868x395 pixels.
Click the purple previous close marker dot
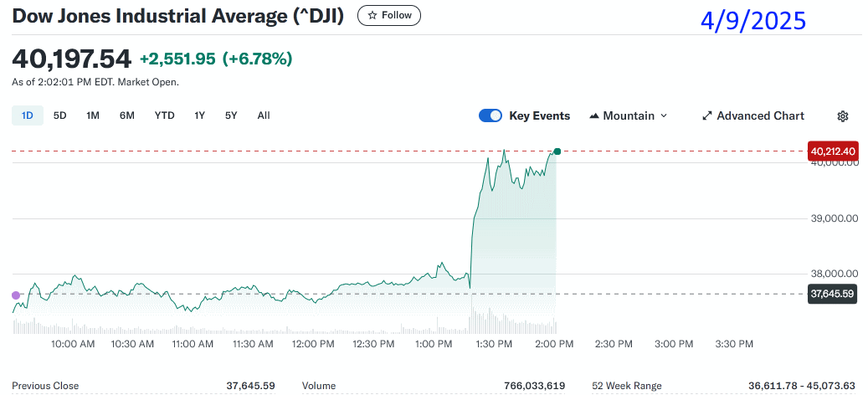[x=15, y=295]
